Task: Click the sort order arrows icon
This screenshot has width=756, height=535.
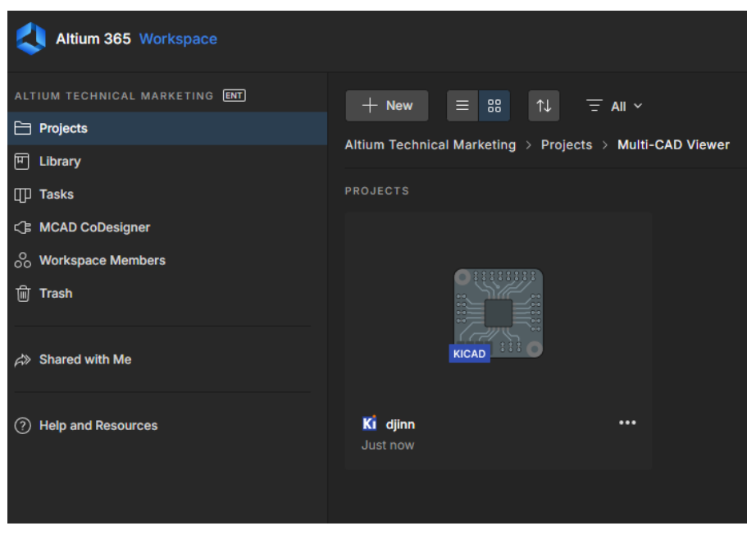Action: point(544,106)
